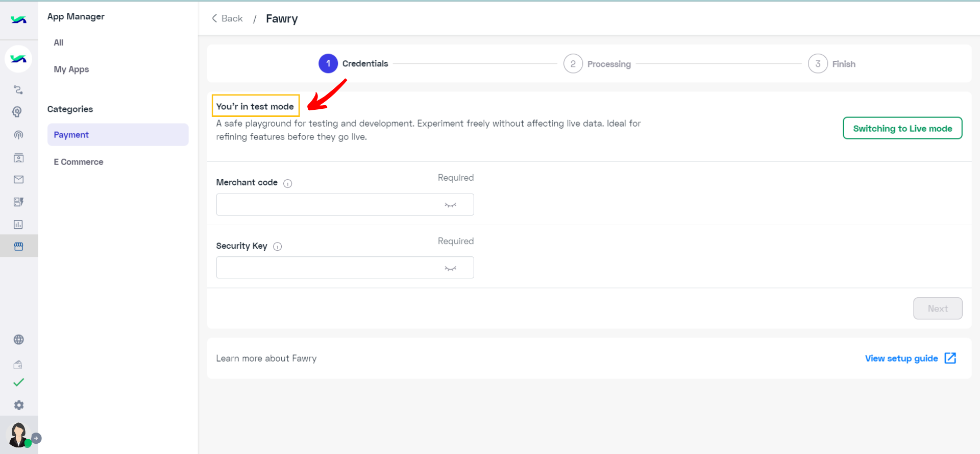This screenshot has width=980, height=454.
Task: Expand the sidebar with the arrow beside the avatar
Action: coord(36,438)
